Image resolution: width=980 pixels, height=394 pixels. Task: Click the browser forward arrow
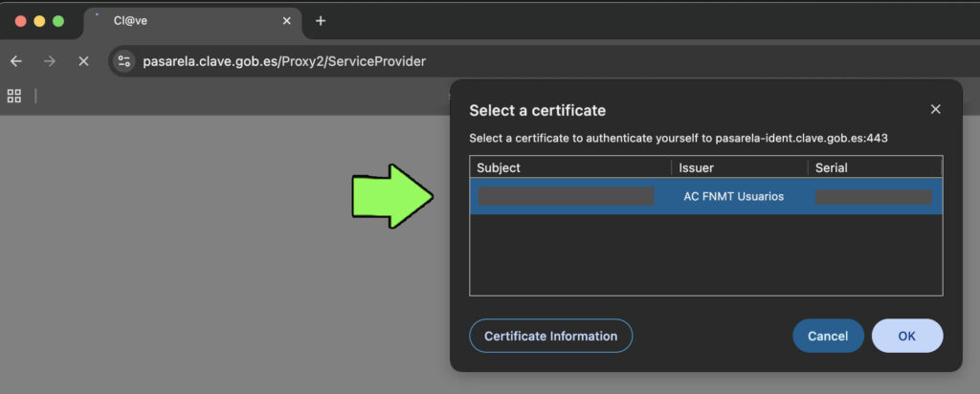50,61
